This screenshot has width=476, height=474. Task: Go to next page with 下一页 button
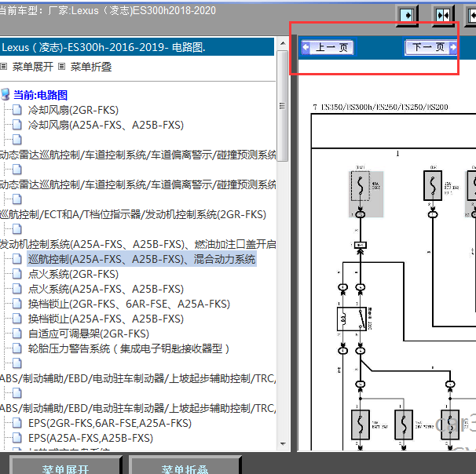click(431, 47)
